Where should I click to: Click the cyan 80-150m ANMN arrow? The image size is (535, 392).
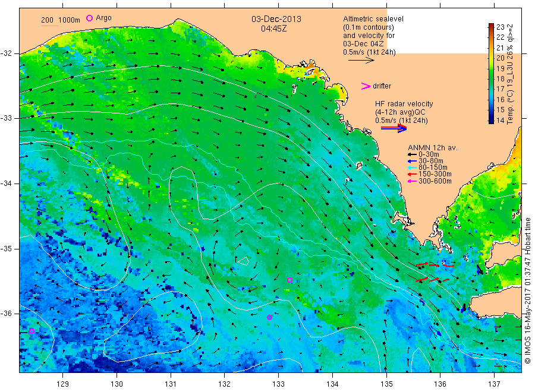tap(412, 167)
